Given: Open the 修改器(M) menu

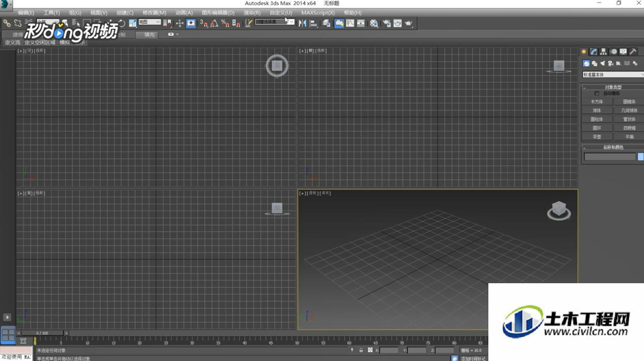Looking at the screenshot, I should click(x=154, y=12).
